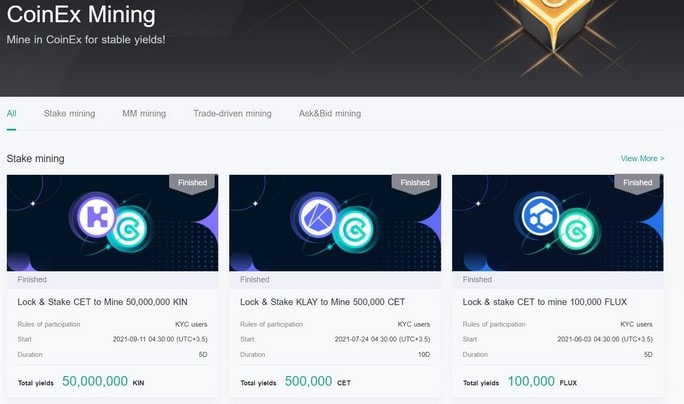684x404 pixels.
Task: Click the KLAY mining card banner image
Action: coord(335,223)
